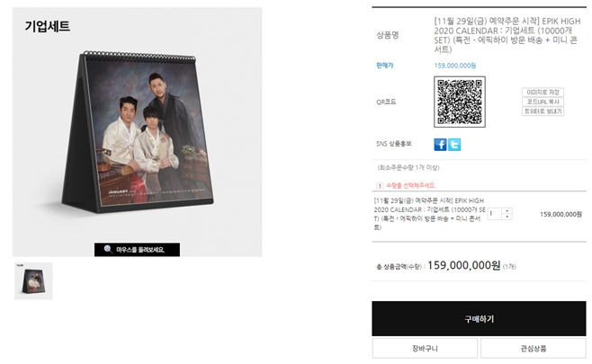Decrease quantity with the down arrow
Image resolution: width=592 pixels, height=364 pixels.
(x=507, y=217)
